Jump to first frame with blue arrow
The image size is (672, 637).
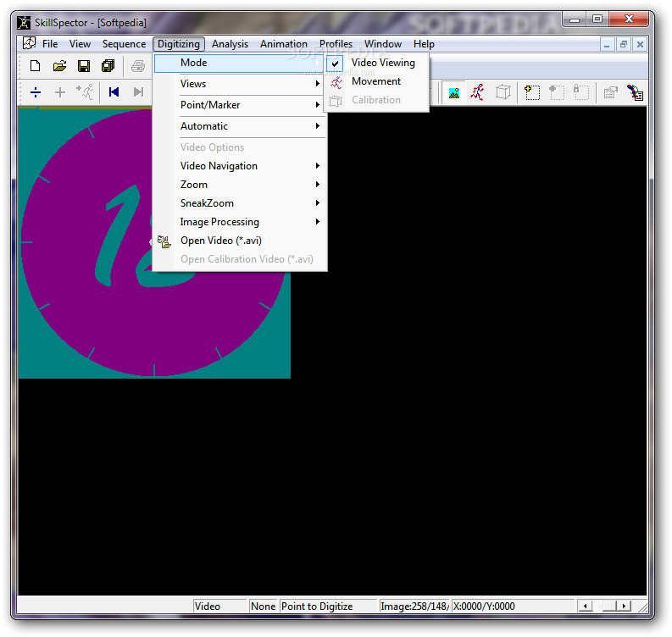(x=114, y=92)
